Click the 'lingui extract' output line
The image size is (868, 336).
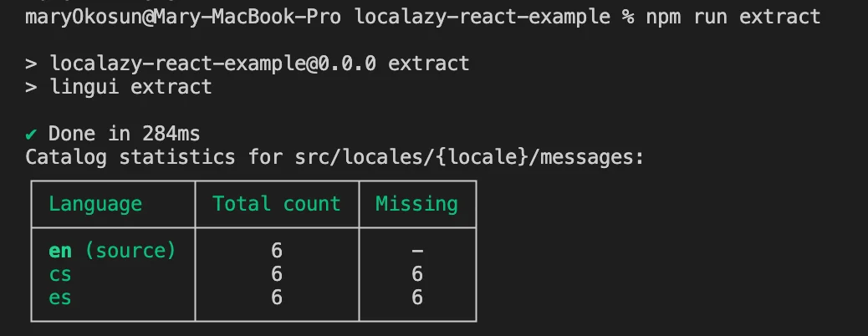pyautogui.click(x=130, y=87)
